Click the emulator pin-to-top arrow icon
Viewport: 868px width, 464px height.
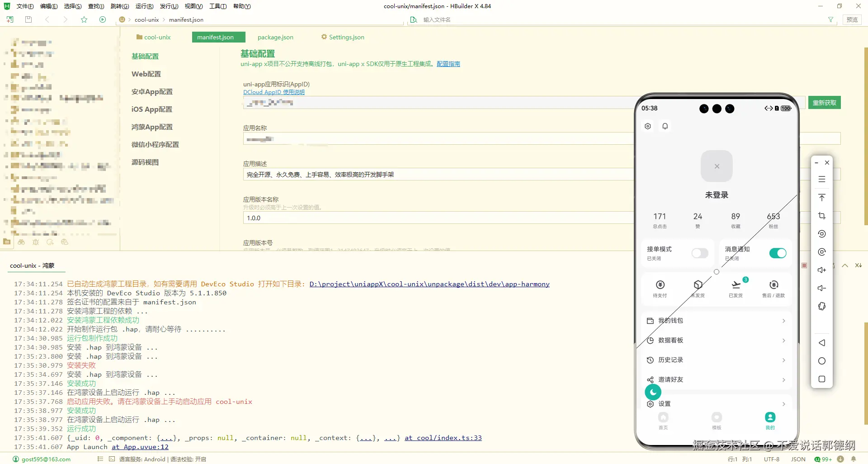point(822,198)
